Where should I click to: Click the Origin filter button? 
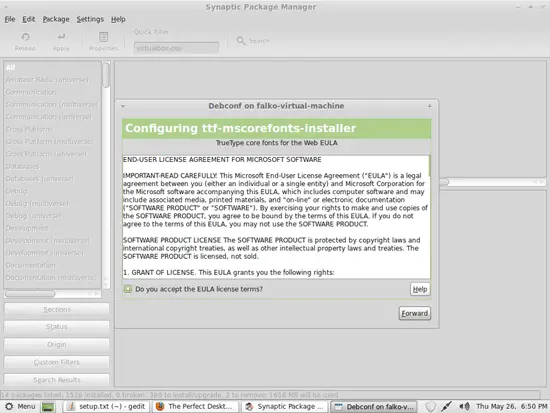click(56, 345)
